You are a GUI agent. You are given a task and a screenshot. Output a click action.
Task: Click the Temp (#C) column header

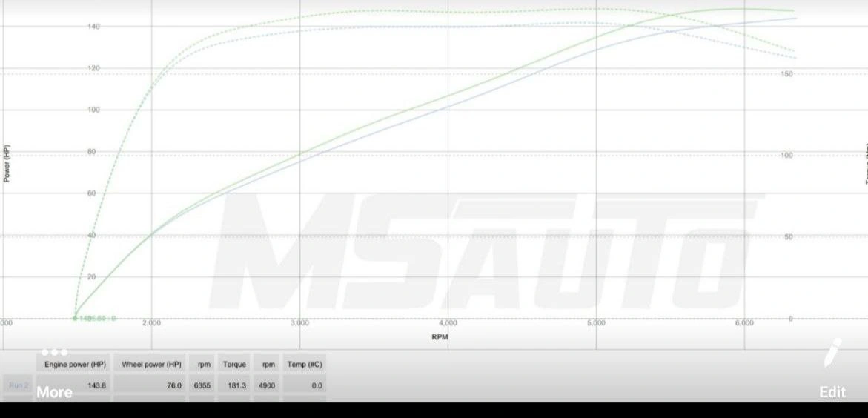coord(305,365)
